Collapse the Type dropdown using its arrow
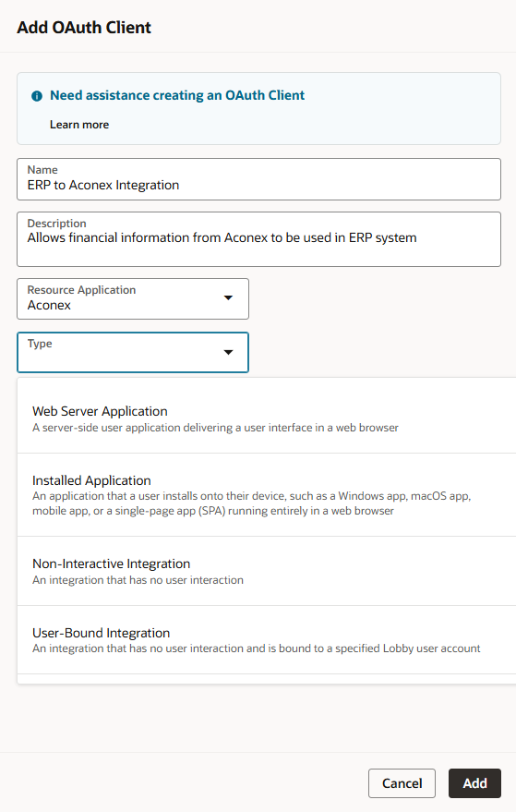The width and height of the screenshot is (516, 812). 228,352
